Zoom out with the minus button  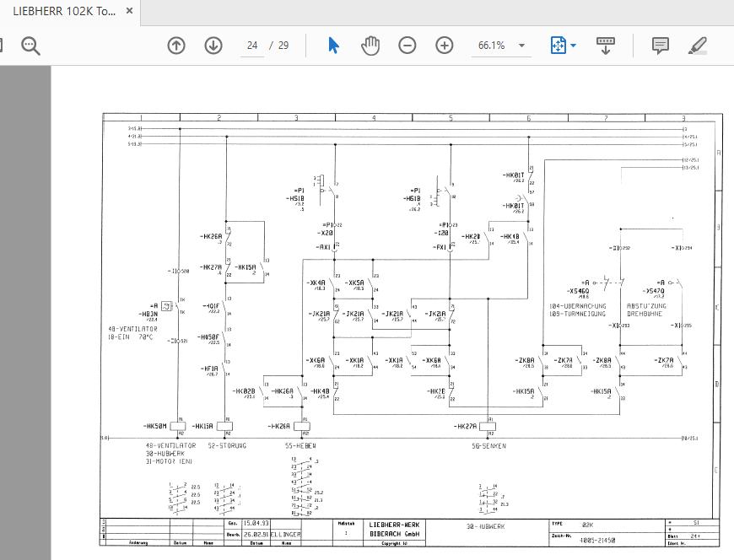(x=407, y=46)
